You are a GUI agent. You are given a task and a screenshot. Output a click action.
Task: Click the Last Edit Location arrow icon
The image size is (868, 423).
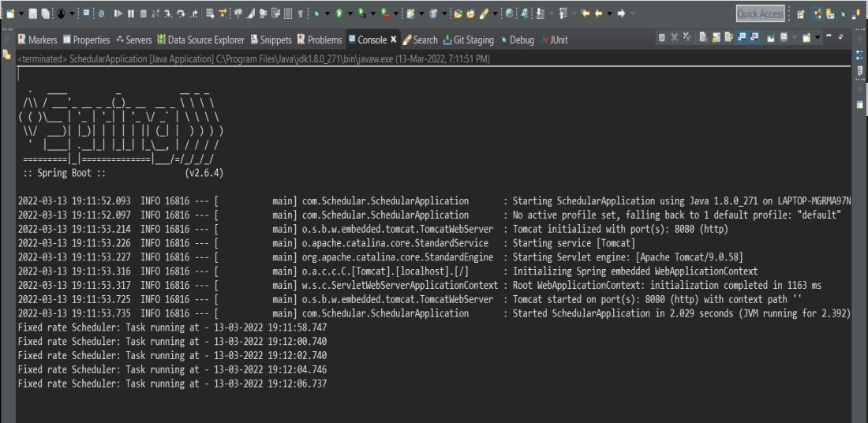click(586, 13)
